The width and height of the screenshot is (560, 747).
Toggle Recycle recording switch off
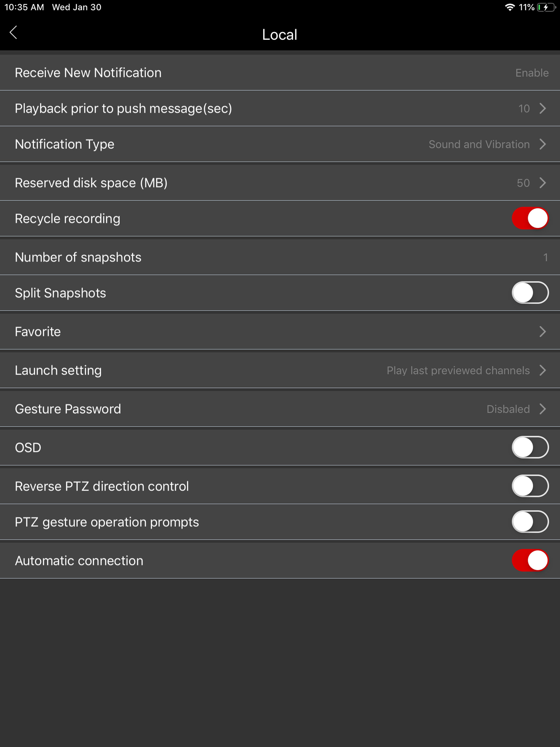(530, 218)
